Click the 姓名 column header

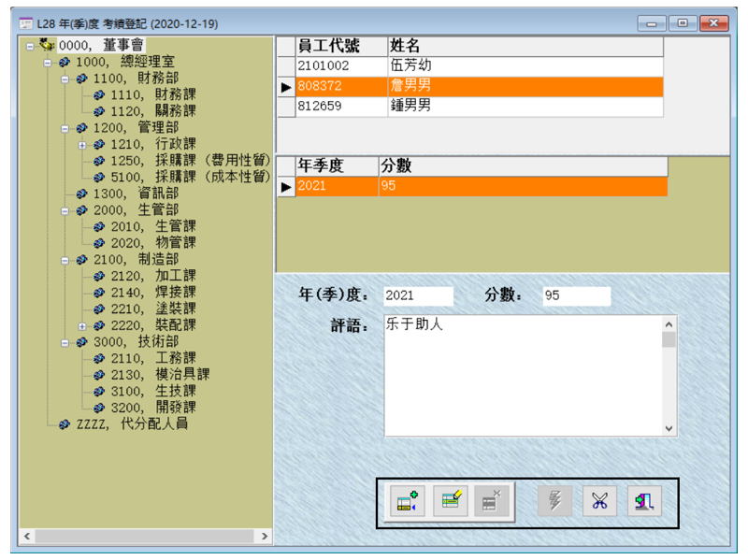coord(525,46)
